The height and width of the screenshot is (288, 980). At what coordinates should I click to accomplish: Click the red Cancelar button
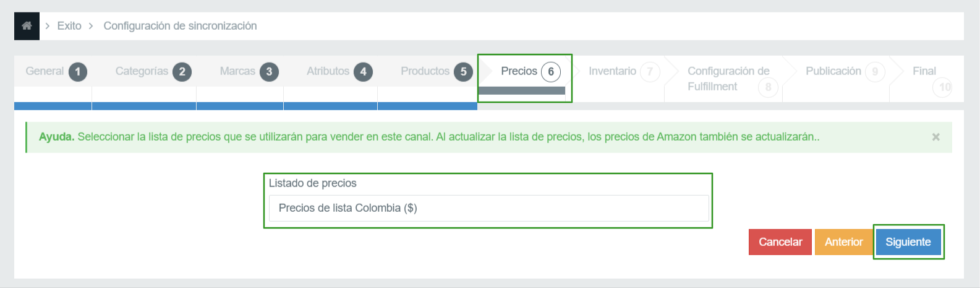click(780, 242)
